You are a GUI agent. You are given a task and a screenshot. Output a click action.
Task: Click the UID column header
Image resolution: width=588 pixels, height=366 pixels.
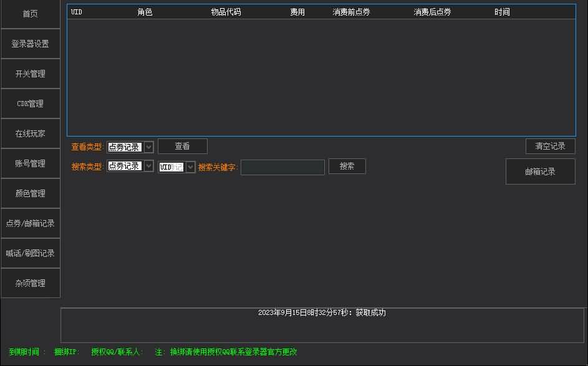coord(75,11)
